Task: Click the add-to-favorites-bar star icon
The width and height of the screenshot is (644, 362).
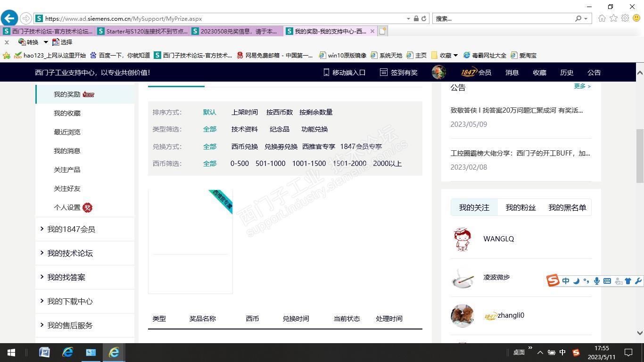Action: (7, 55)
